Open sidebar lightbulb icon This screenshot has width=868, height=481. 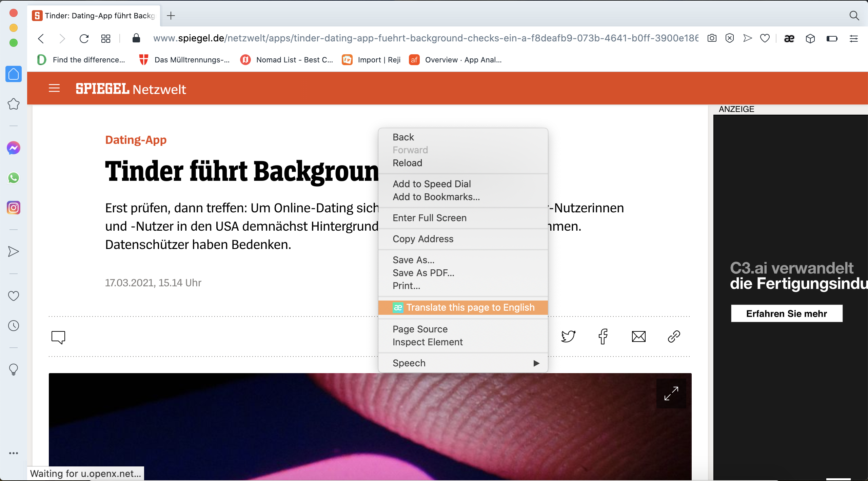click(x=14, y=369)
